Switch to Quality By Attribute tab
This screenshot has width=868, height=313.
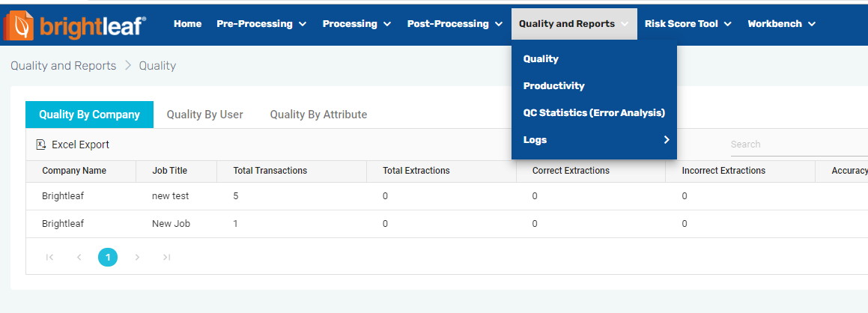(318, 115)
